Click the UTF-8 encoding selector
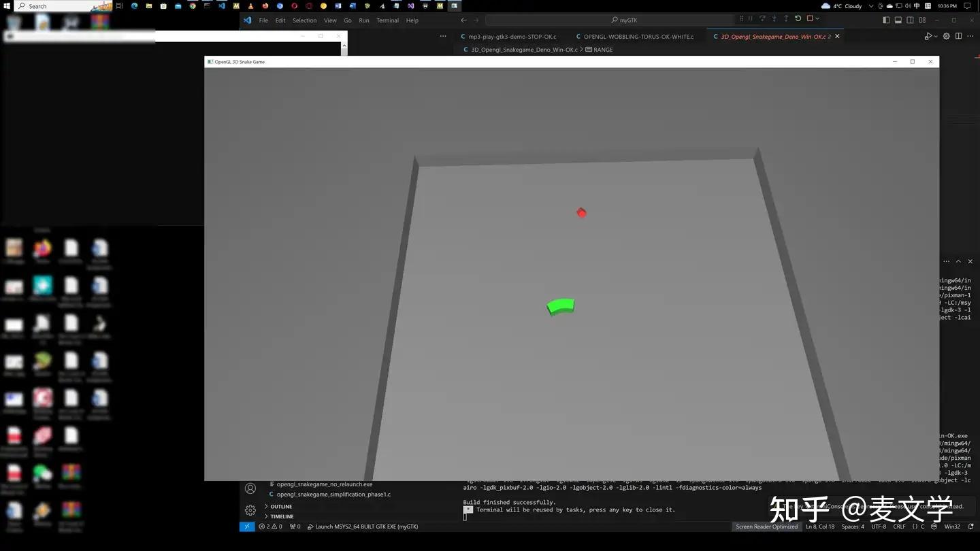 [879, 527]
